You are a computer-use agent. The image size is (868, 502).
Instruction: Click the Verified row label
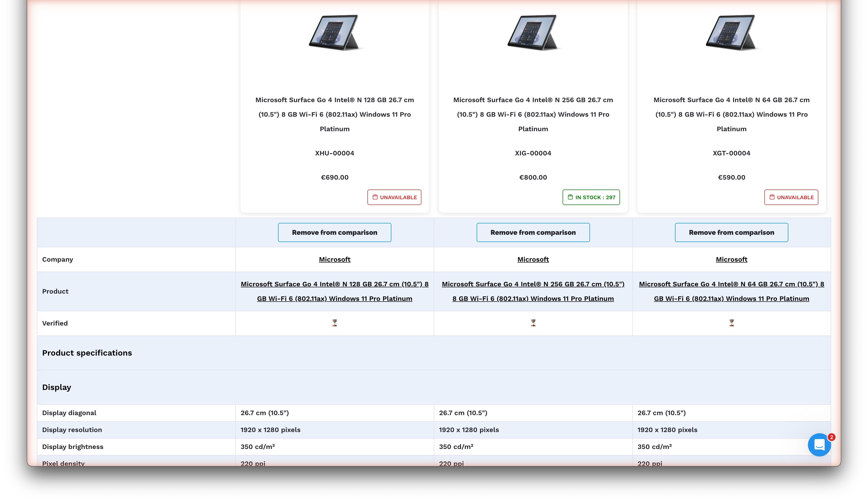coord(55,323)
